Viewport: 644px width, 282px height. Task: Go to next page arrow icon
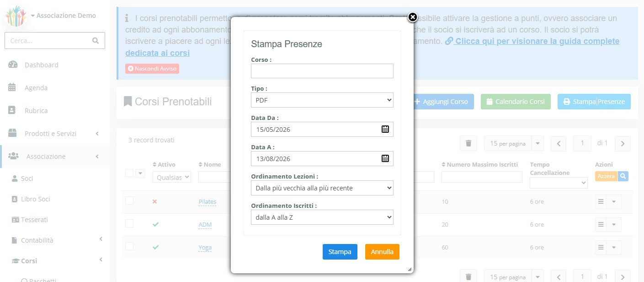point(623,143)
